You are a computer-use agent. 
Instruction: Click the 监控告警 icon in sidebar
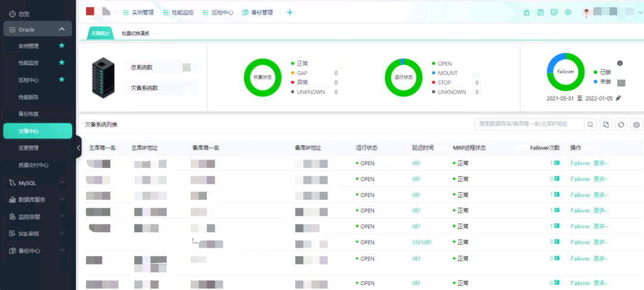pos(13,217)
